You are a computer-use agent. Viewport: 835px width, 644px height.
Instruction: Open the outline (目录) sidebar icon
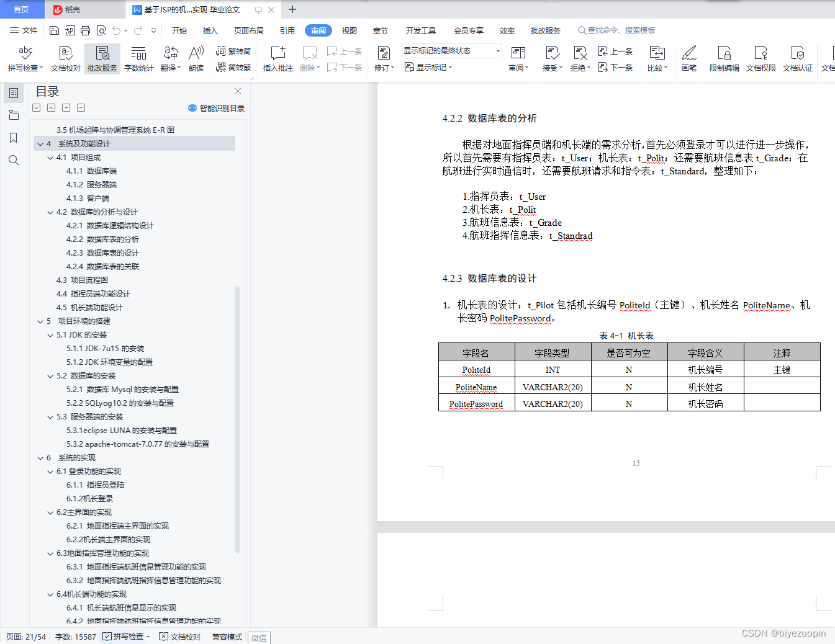tap(14, 93)
